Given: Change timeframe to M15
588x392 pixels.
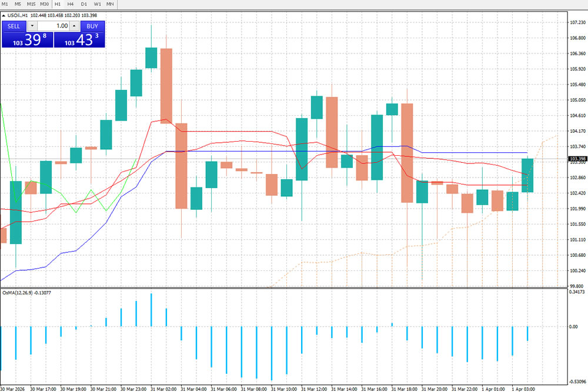Looking at the screenshot, I should point(31,4).
